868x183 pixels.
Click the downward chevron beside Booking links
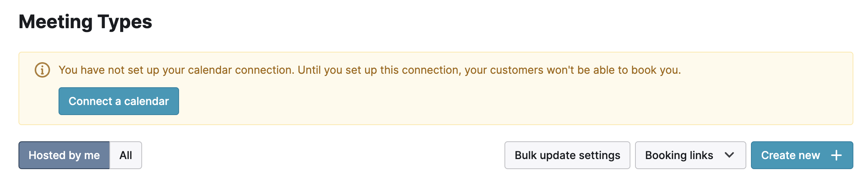click(x=729, y=155)
